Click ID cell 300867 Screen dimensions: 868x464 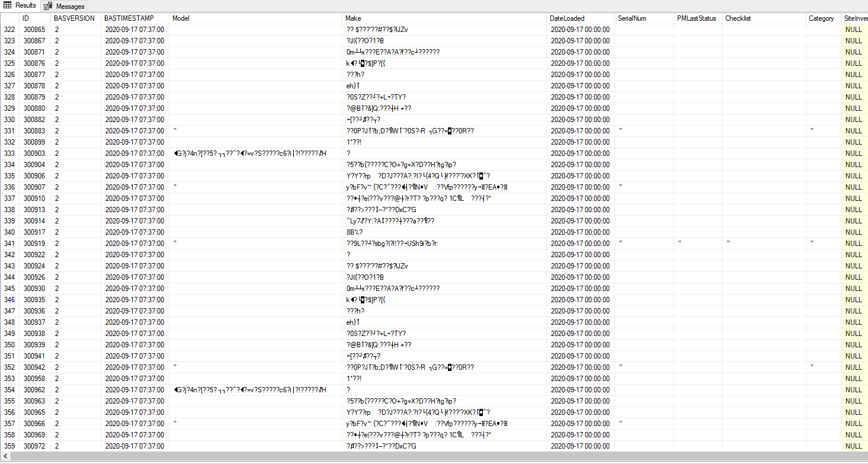[x=36, y=41]
